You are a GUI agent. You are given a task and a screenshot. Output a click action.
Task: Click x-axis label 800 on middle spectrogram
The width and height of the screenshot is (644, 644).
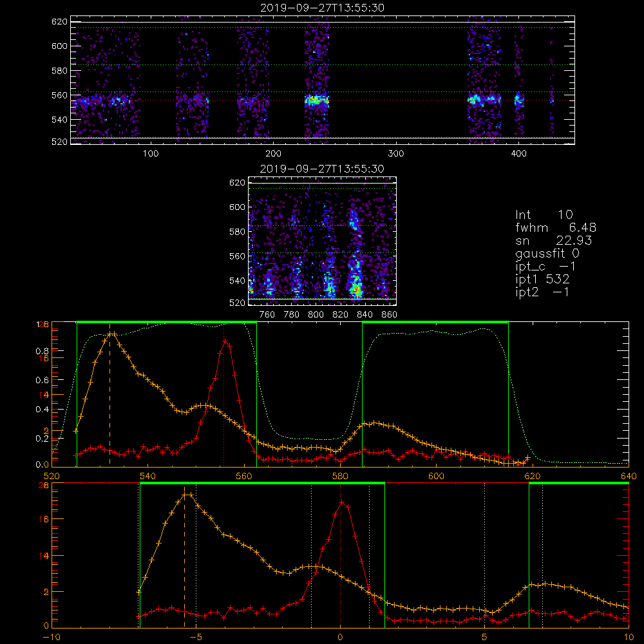click(x=316, y=315)
